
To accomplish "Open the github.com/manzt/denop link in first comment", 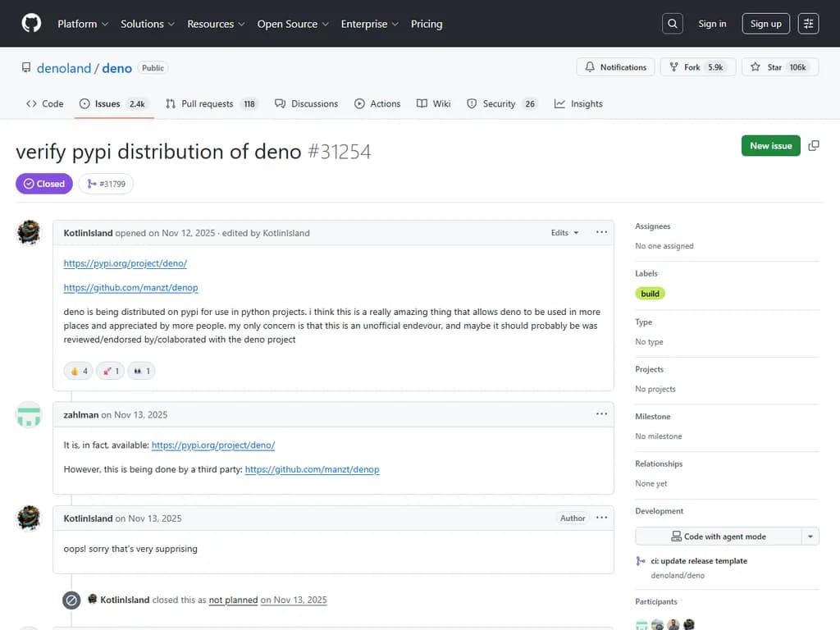I will (x=130, y=288).
